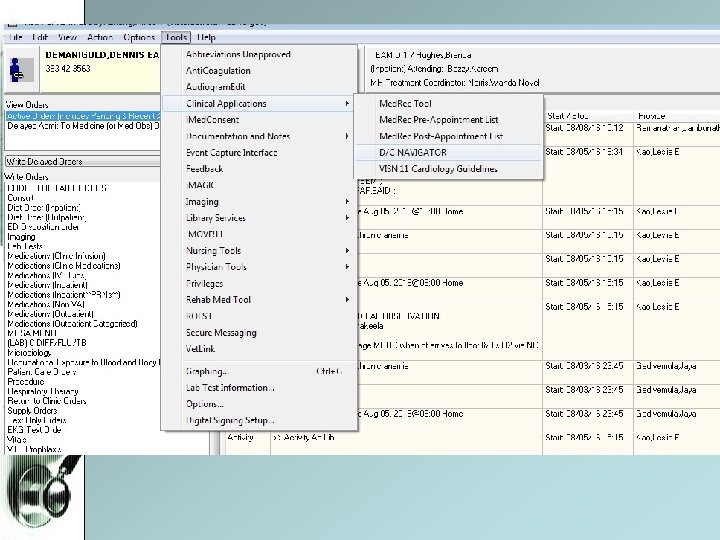Open the Options menu in menu bar
The height and width of the screenshot is (540, 720).
pyautogui.click(x=139, y=37)
